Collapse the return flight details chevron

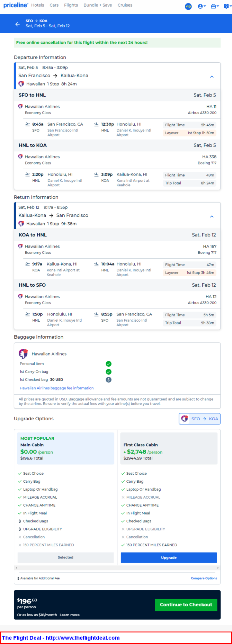pos(212,216)
